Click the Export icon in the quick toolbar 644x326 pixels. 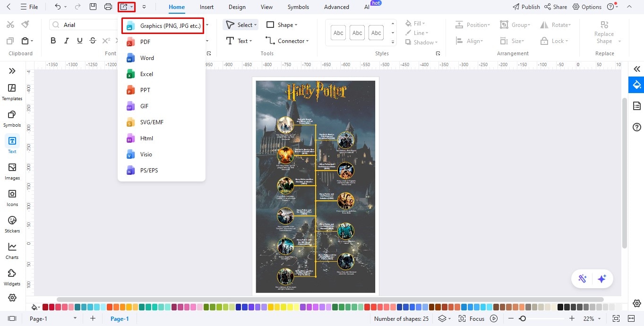(x=124, y=7)
